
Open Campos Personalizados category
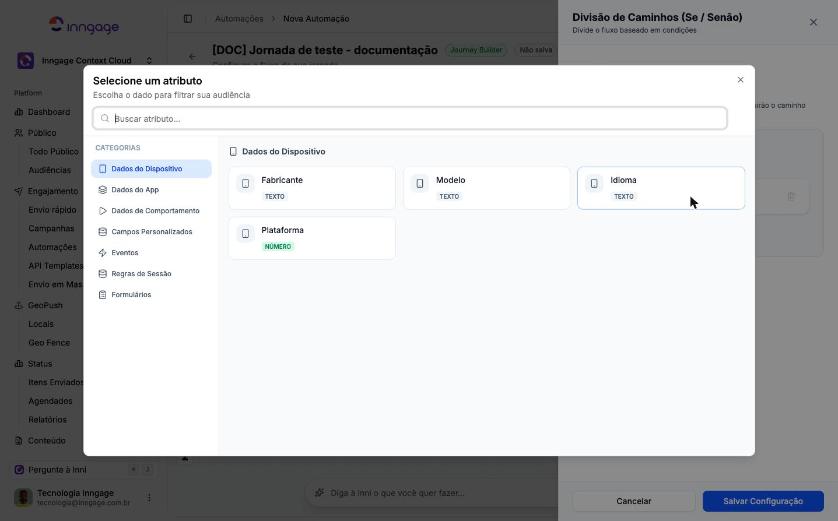[x=151, y=231]
